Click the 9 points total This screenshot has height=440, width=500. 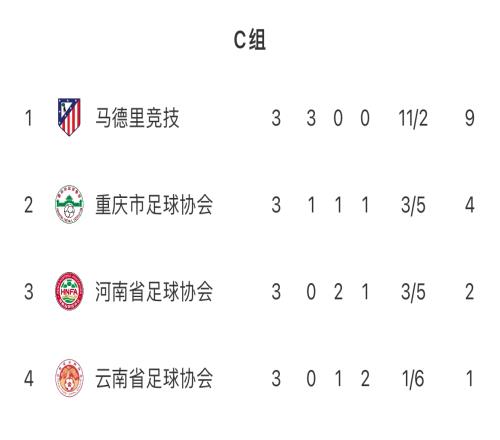(470, 118)
